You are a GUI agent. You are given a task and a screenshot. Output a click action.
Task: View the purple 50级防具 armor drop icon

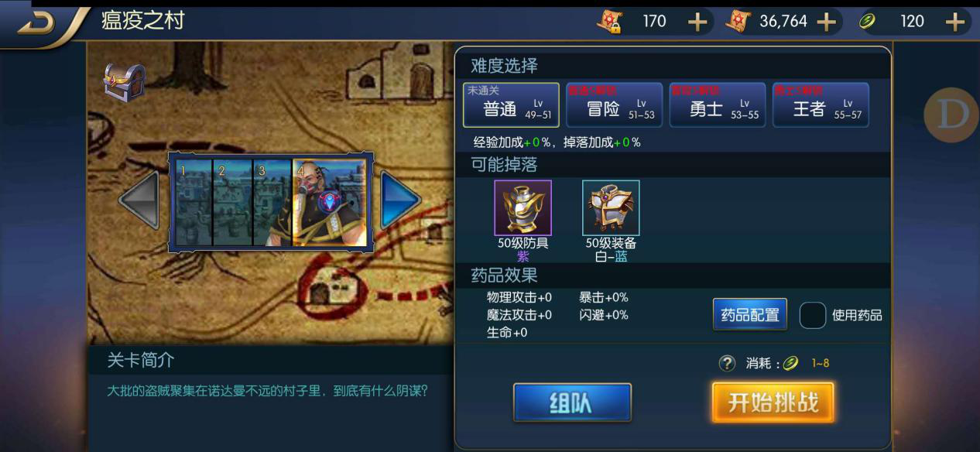click(x=523, y=207)
